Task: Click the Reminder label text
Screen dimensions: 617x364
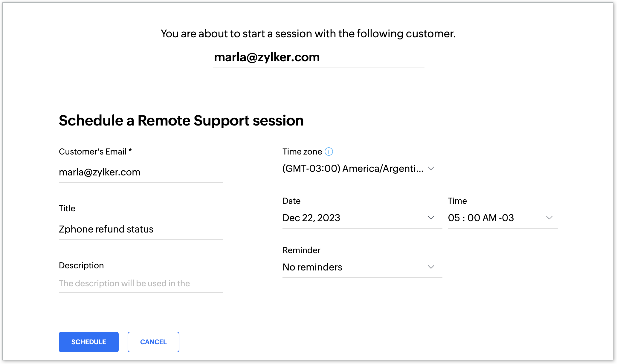Action: (x=301, y=250)
